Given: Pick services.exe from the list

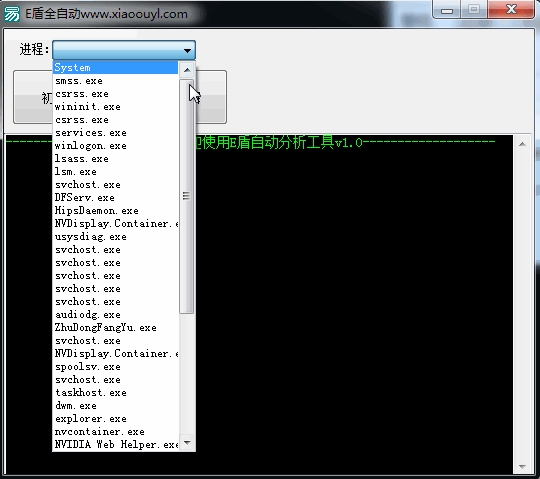Looking at the screenshot, I should [x=115, y=133].
